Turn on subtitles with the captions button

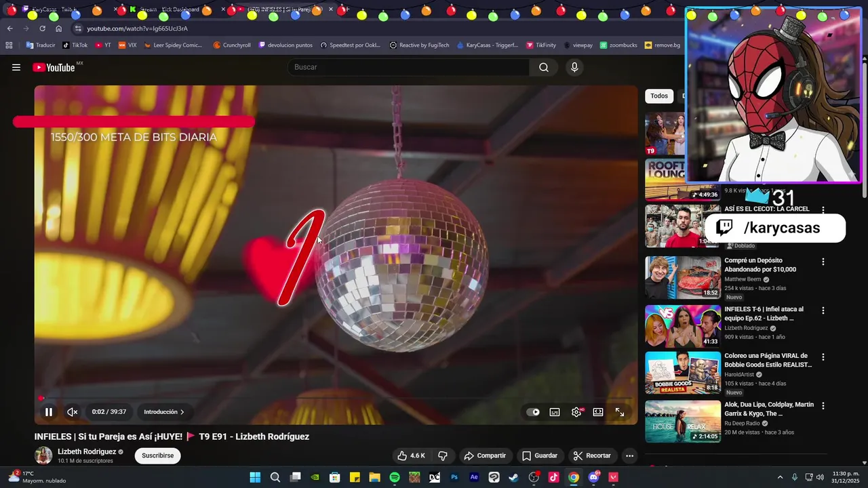555,412
